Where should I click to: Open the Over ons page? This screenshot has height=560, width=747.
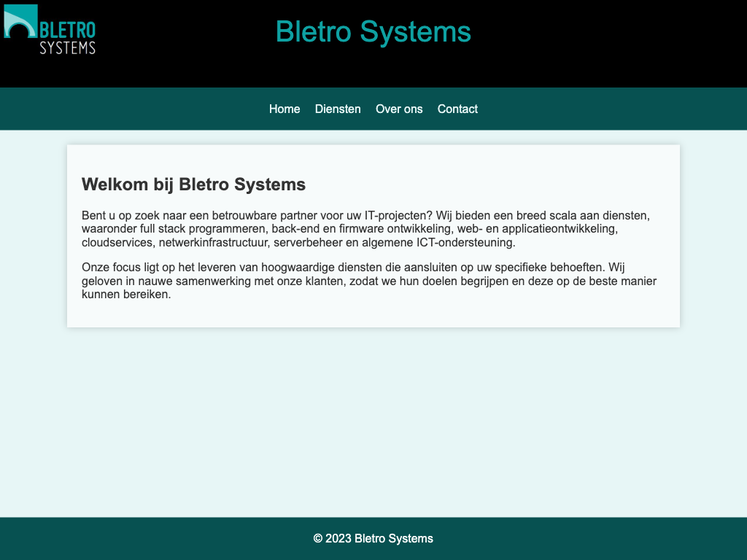click(x=399, y=109)
